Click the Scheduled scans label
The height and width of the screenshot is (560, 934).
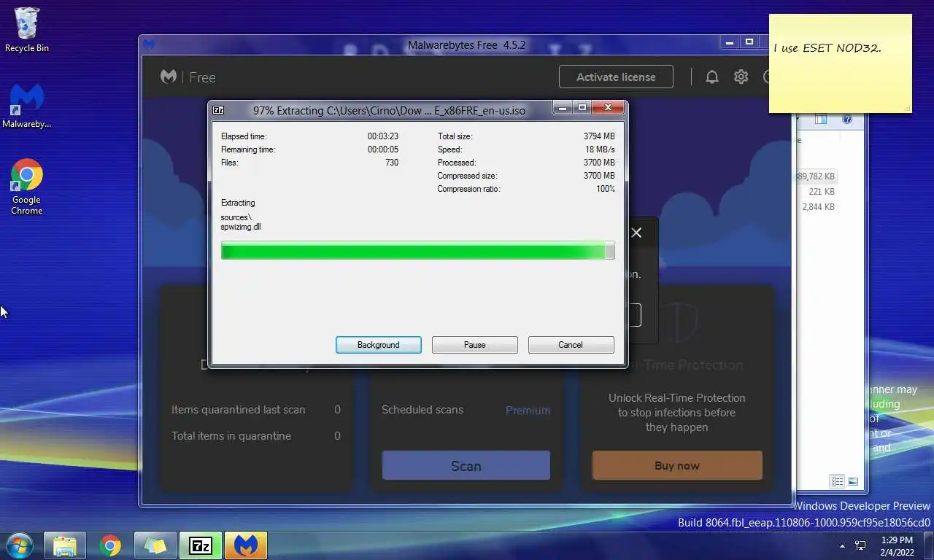tap(422, 410)
